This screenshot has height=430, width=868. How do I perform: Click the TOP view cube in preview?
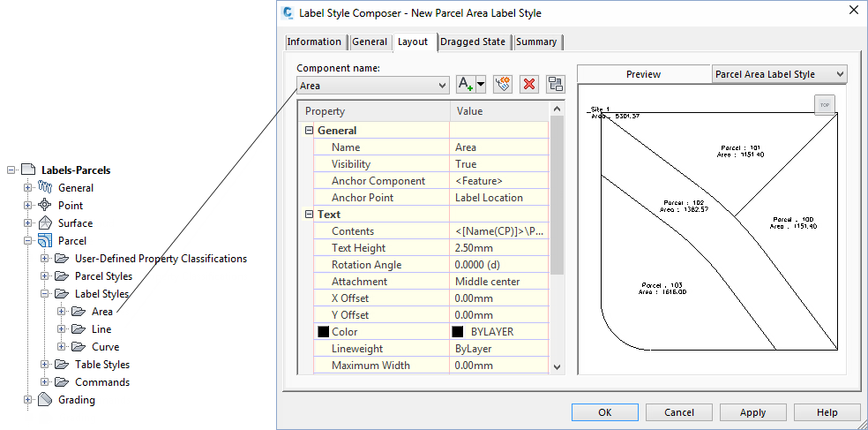pyautogui.click(x=825, y=105)
